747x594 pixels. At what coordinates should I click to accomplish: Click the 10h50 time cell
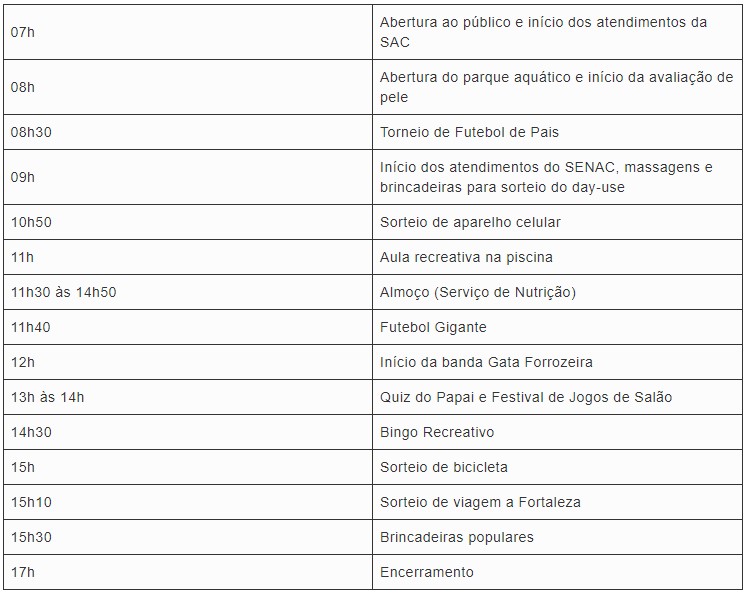click(x=31, y=222)
